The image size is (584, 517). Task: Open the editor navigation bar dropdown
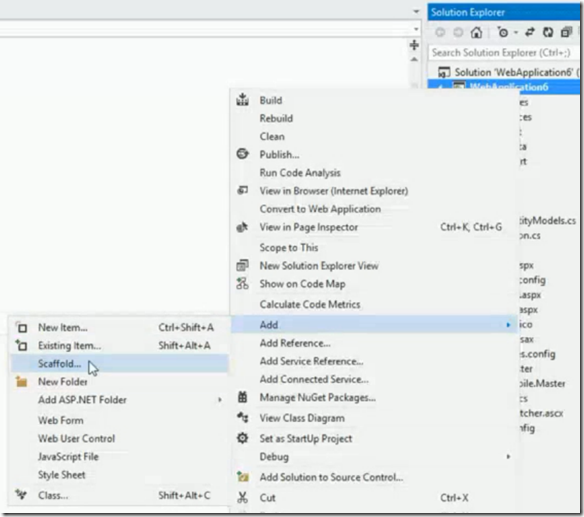(416, 29)
